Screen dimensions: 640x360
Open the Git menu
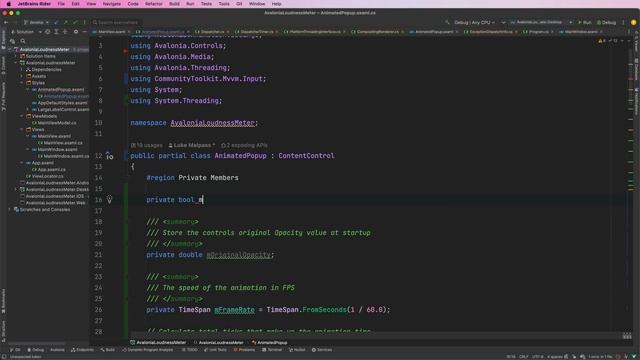click(239, 4)
